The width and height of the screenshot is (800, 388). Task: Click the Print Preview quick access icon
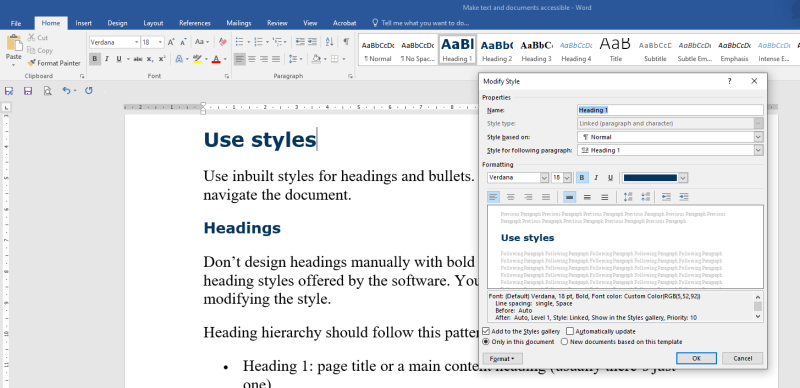click(x=47, y=91)
